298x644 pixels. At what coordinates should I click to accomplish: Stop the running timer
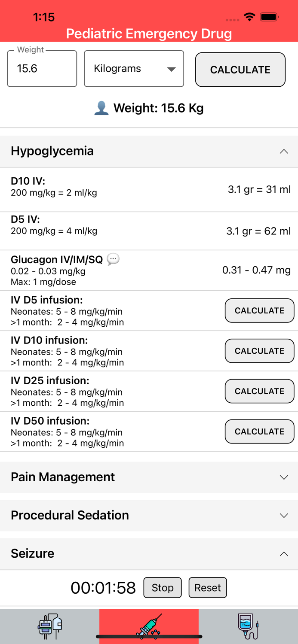click(x=162, y=587)
